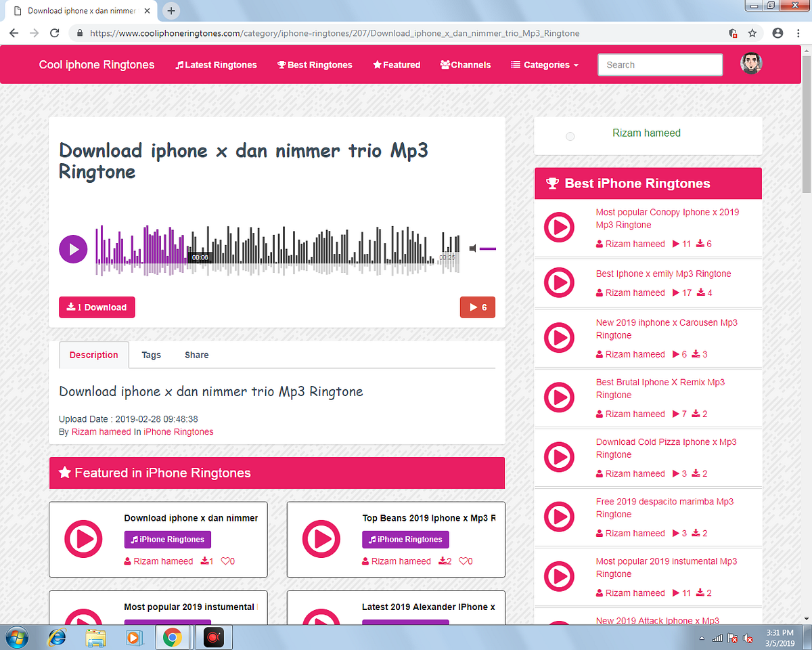Open Best Ringtones in the nav bar
Screen dimensions: 812x650
[x=315, y=65]
